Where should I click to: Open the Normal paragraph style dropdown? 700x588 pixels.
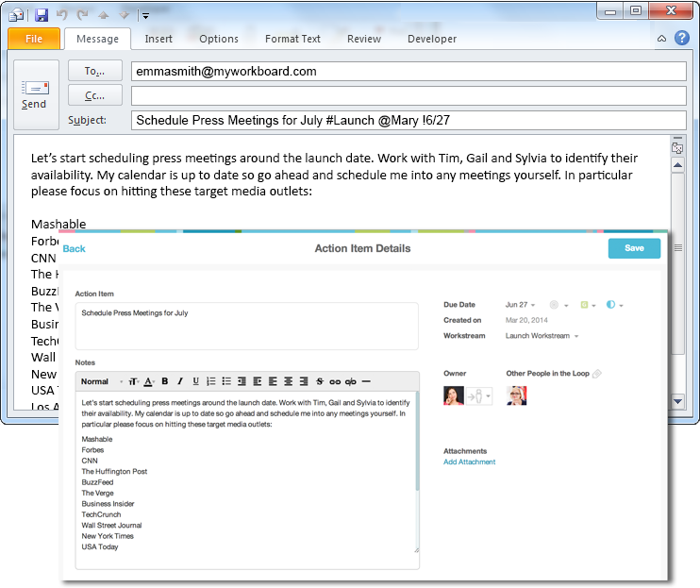tap(102, 381)
